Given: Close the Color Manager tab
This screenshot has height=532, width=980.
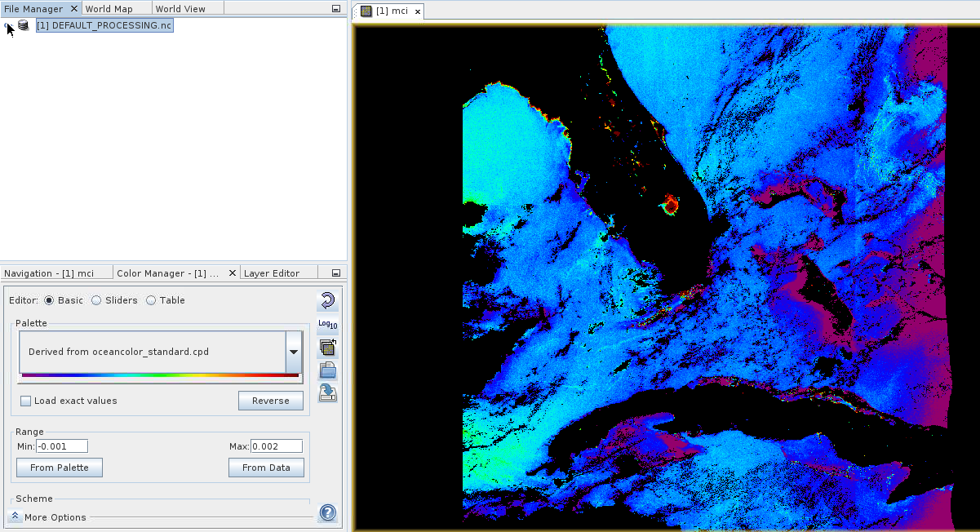Looking at the screenshot, I should 233,273.
